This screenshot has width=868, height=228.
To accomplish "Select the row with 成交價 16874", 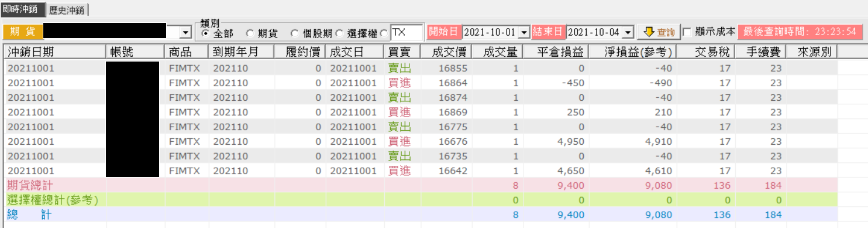I will [x=421, y=97].
